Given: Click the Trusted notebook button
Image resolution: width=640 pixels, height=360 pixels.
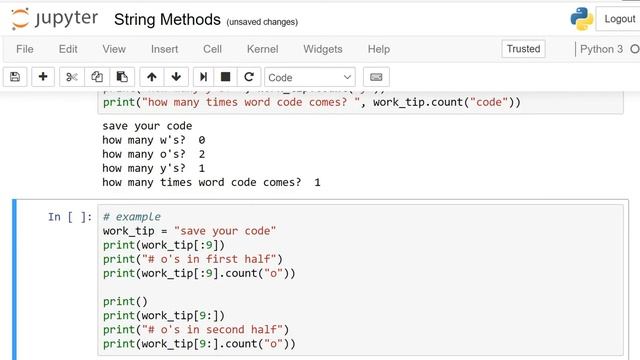Looking at the screenshot, I should [x=523, y=49].
